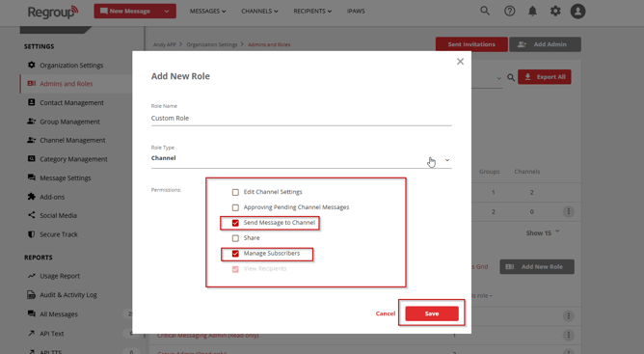
Task: Click the Regroup logo
Action: coord(53,12)
